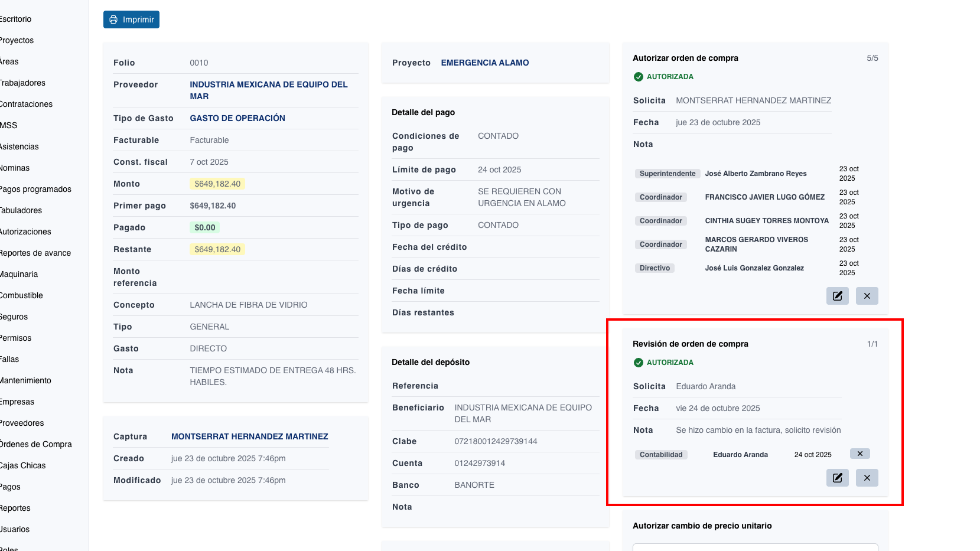The width and height of the screenshot is (980, 551).
Task: Edit the Autorizar orden de compra authorization
Action: (x=837, y=296)
